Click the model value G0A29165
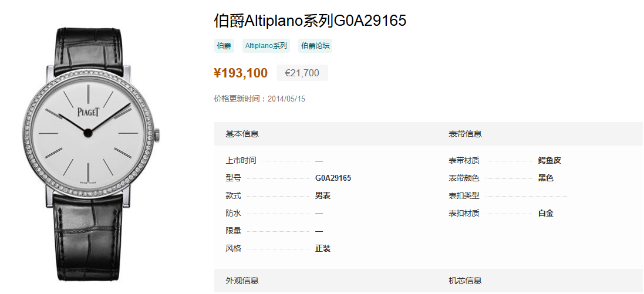The image size is (644, 294). point(333,178)
